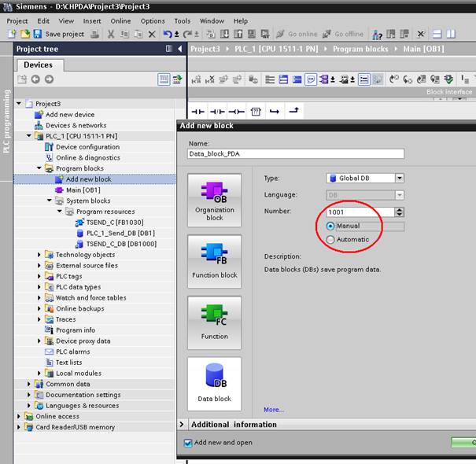Click the undo arrow in toolbar
476x464 pixels.
click(168, 35)
